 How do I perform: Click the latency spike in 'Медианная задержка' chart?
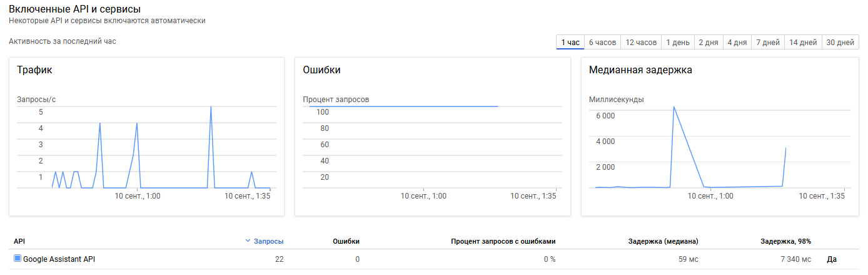tap(674, 107)
